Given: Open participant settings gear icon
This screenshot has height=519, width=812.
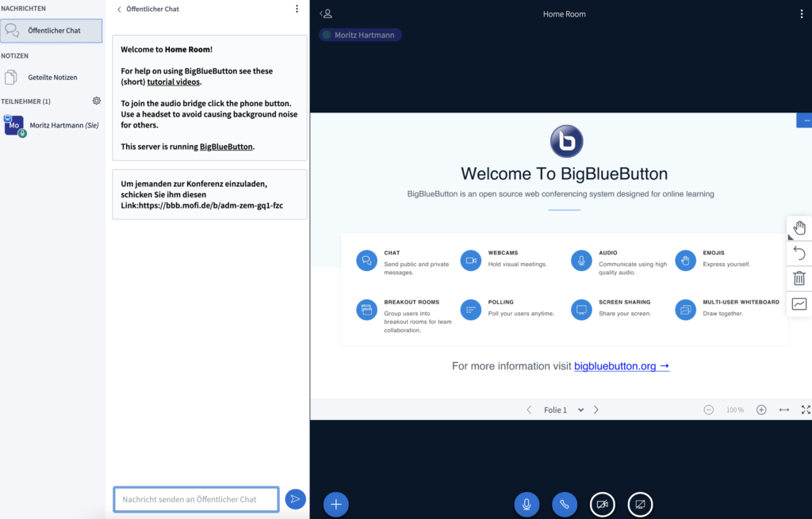Looking at the screenshot, I should click(x=96, y=101).
